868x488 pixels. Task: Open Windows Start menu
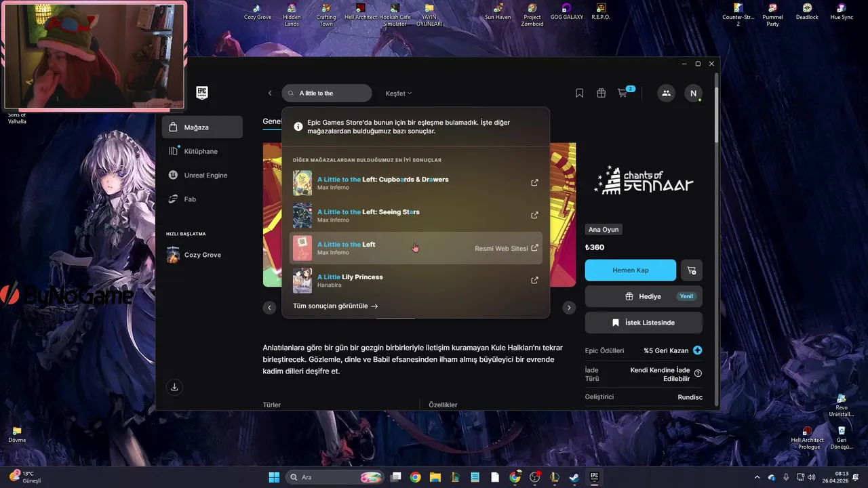point(274,477)
